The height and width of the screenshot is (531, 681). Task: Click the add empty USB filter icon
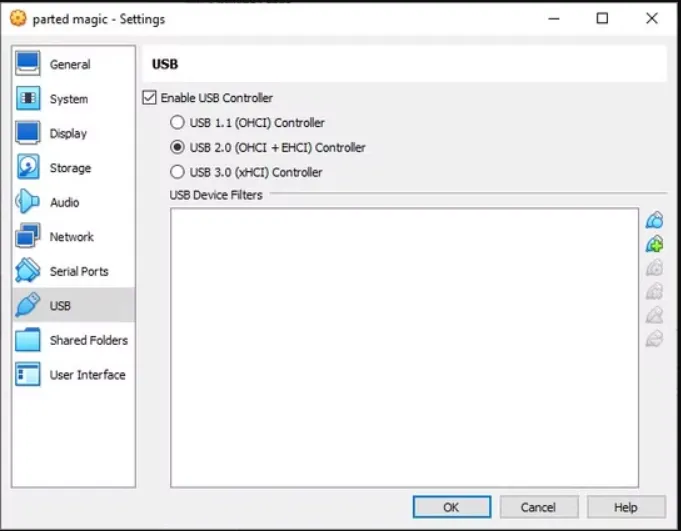coord(654,220)
